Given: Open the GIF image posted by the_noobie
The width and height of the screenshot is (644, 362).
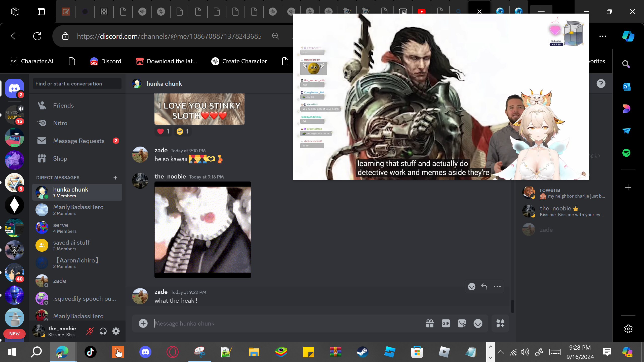Looking at the screenshot, I should click(203, 230).
